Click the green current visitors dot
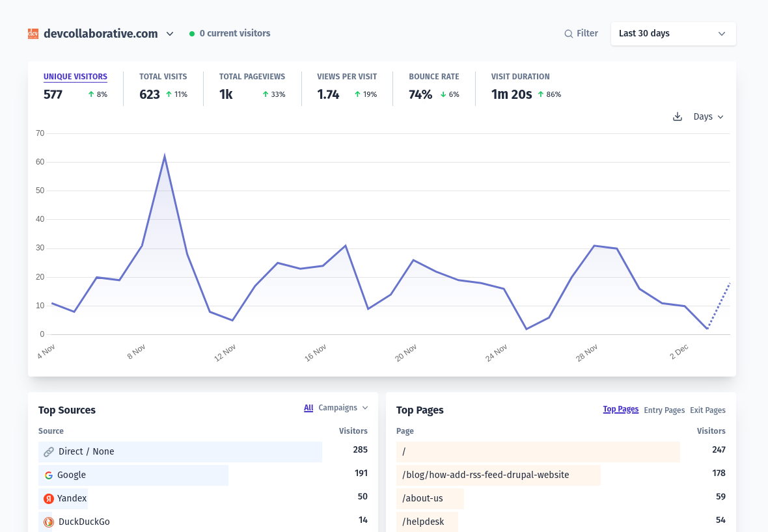 click(191, 33)
